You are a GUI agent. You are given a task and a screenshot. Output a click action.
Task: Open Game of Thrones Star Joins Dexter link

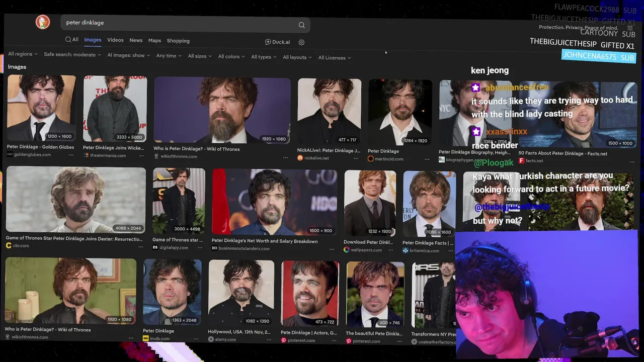pos(74,239)
